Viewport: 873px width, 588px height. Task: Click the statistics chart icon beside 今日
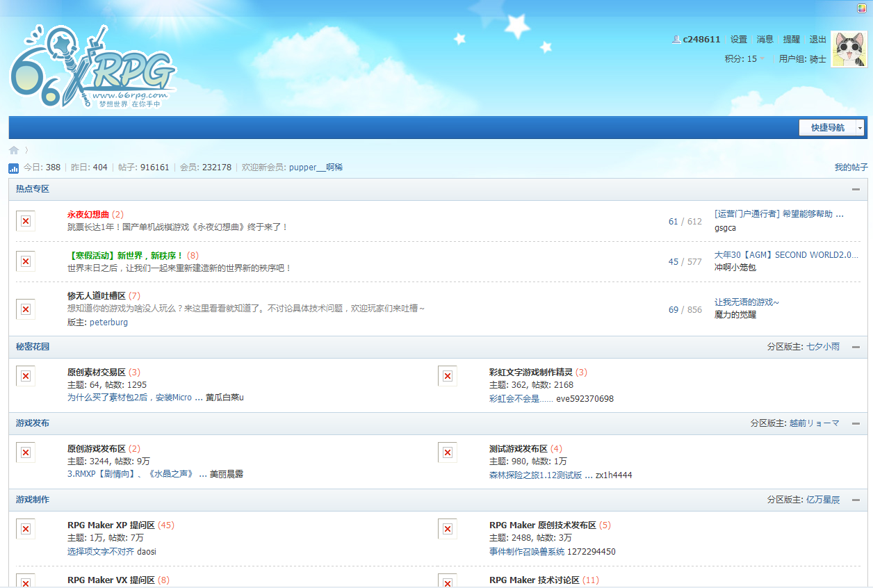click(13, 168)
